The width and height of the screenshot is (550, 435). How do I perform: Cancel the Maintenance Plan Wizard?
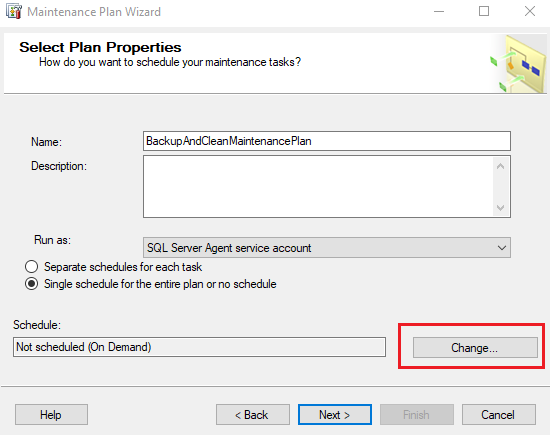click(498, 415)
